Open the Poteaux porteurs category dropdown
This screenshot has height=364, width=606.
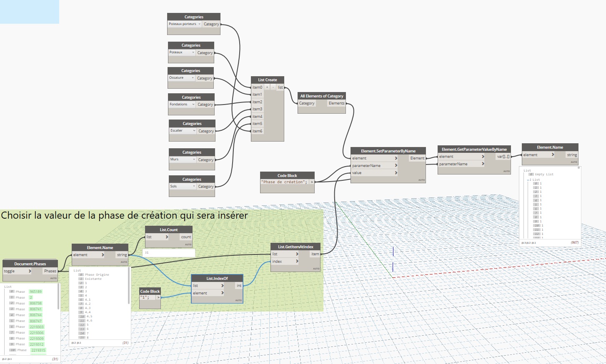199,24
